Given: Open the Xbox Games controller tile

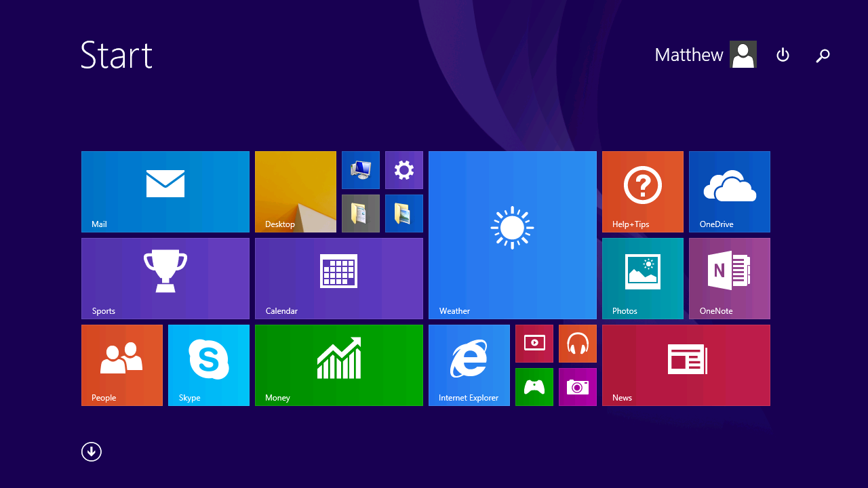Looking at the screenshot, I should point(534,387).
